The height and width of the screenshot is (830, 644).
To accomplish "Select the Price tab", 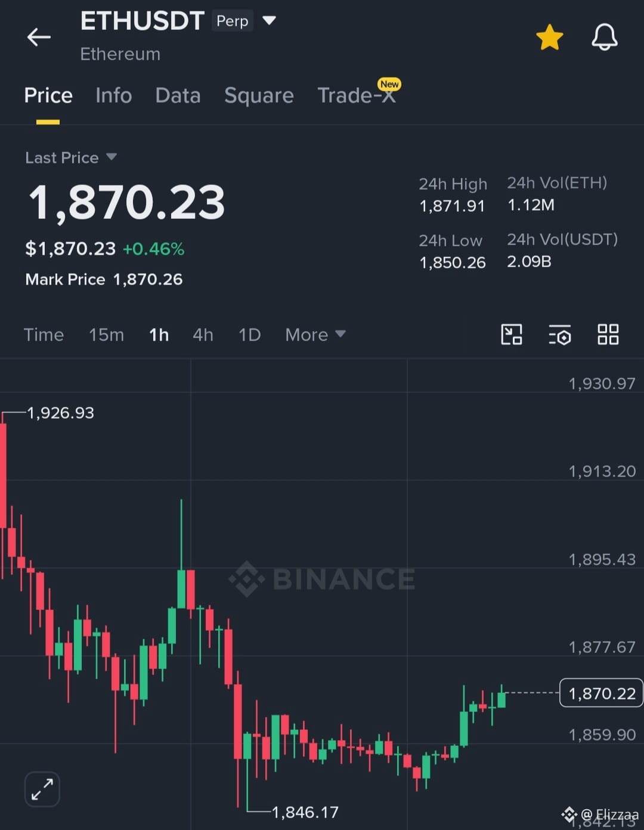I will coord(48,95).
